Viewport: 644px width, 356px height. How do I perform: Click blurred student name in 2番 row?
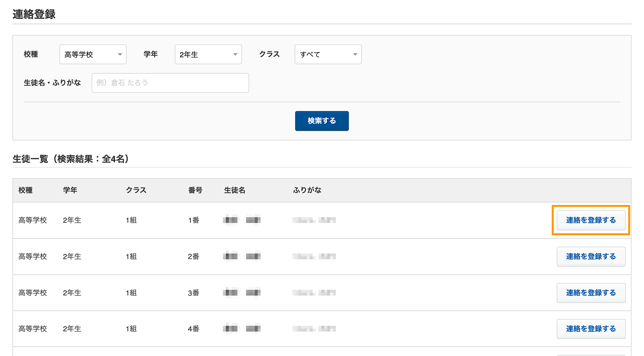242,256
